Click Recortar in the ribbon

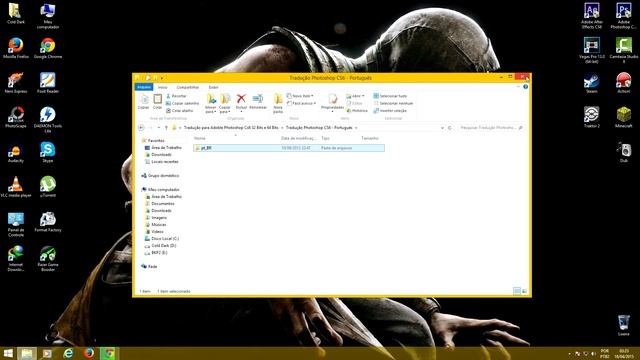pyautogui.click(x=176, y=96)
